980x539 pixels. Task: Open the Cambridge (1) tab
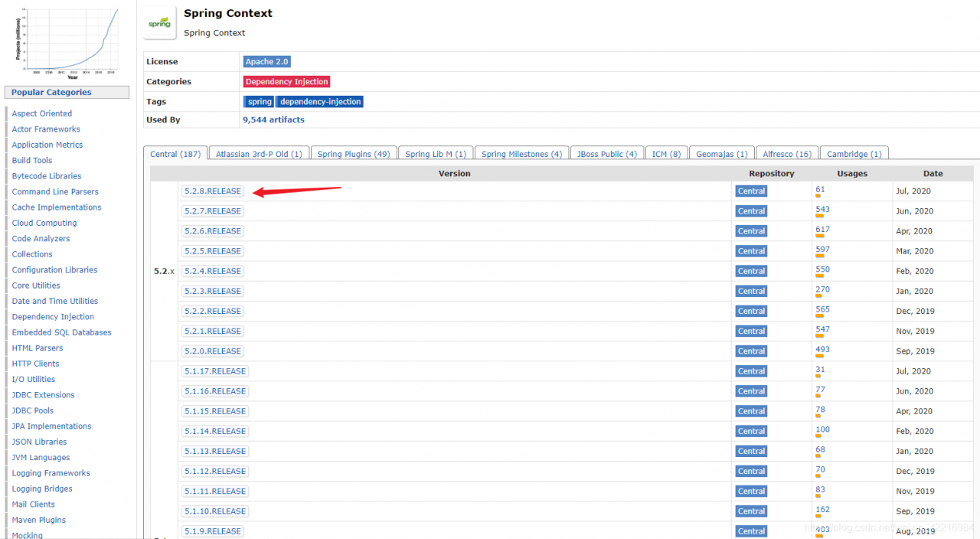(854, 154)
